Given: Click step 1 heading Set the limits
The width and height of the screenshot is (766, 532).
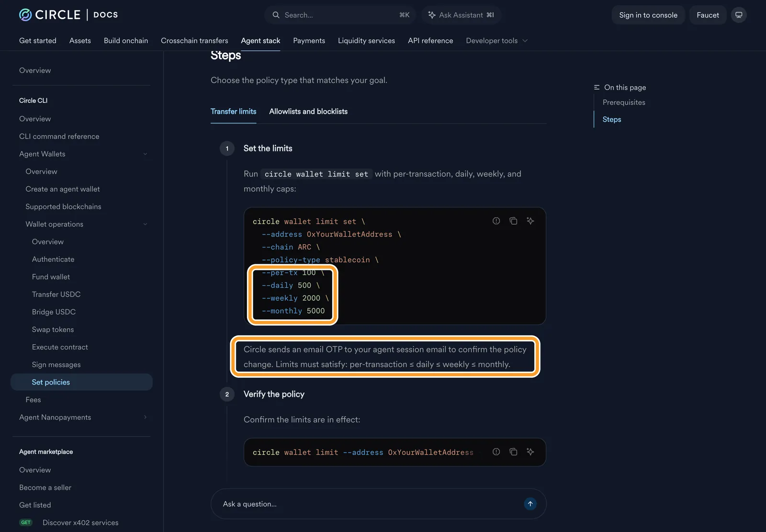Looking at the screenshot, I should tap(268, 148).
